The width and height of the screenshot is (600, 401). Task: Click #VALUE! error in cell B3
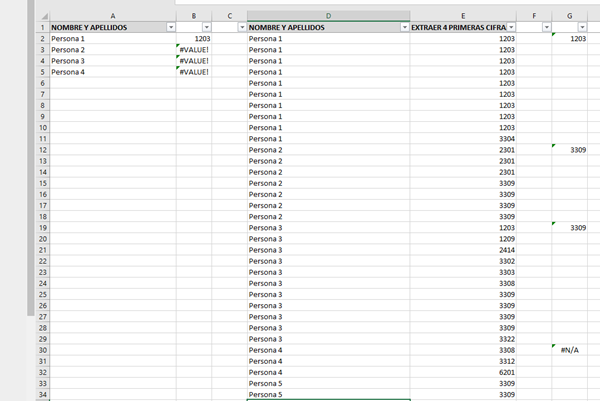tap(194, 50)
